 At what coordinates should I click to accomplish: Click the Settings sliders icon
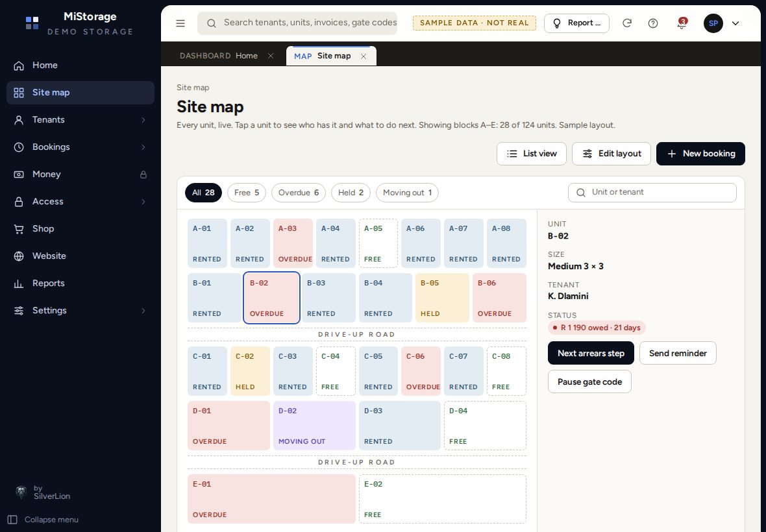[19, 310]
